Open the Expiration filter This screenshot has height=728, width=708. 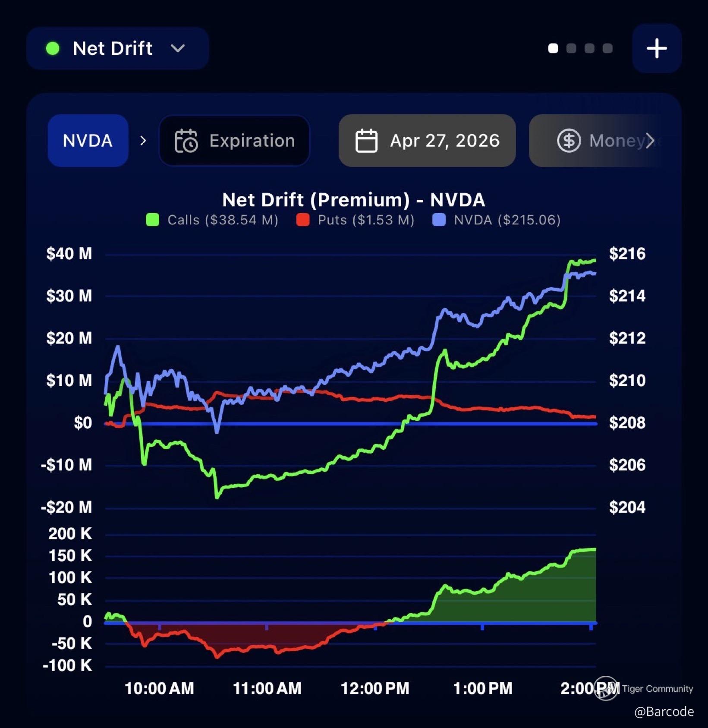pyautogui.click(x=234, y=141)
